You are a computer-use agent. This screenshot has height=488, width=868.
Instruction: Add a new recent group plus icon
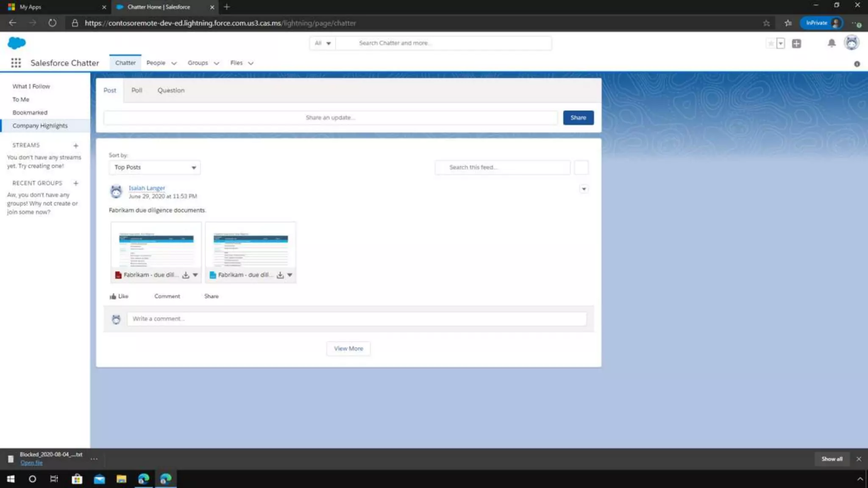point(76,183)
